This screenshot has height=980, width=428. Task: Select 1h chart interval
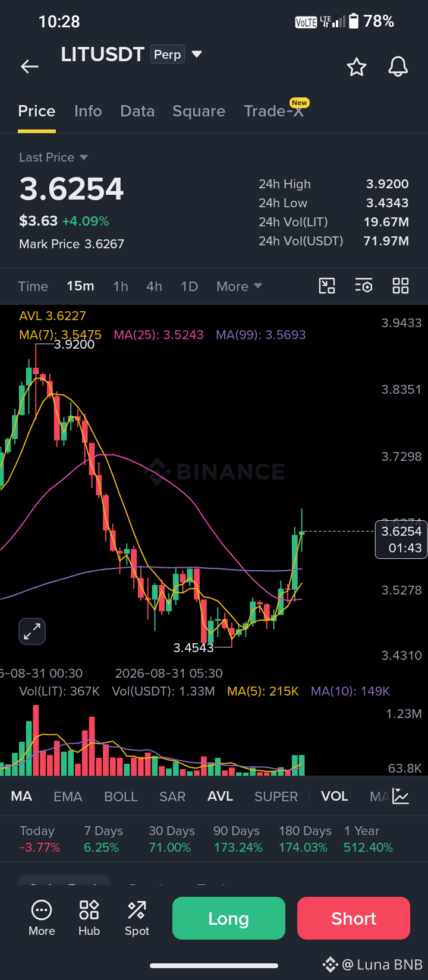(x=121, y=286)
